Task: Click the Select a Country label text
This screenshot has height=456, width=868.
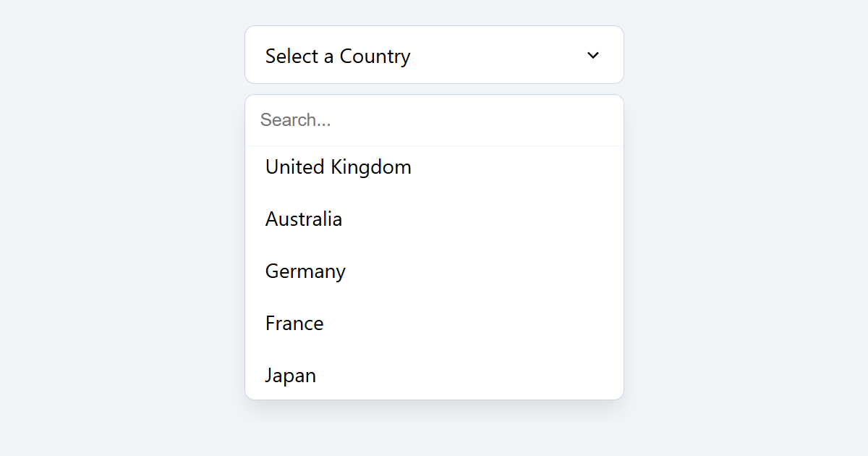Action: (x=338, y=55)
